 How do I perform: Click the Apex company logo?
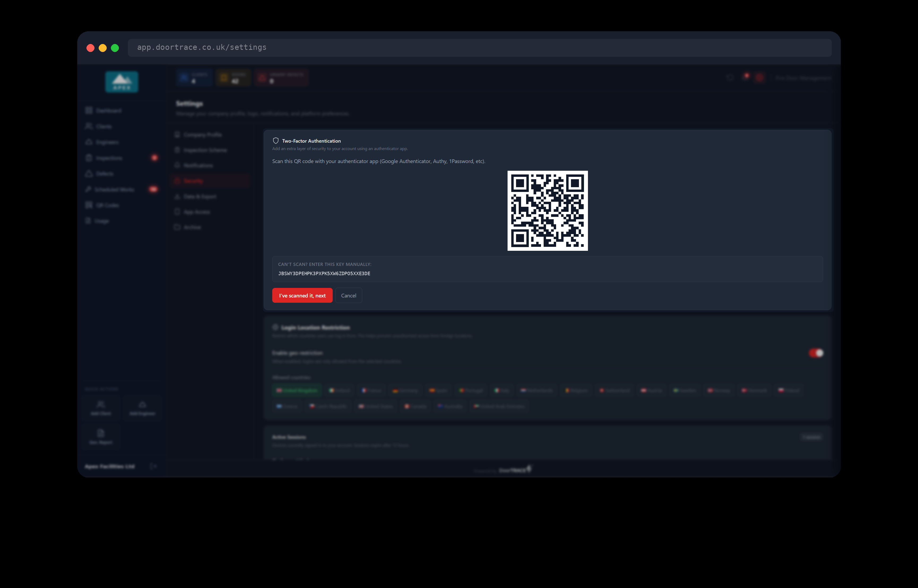point(122,81)
